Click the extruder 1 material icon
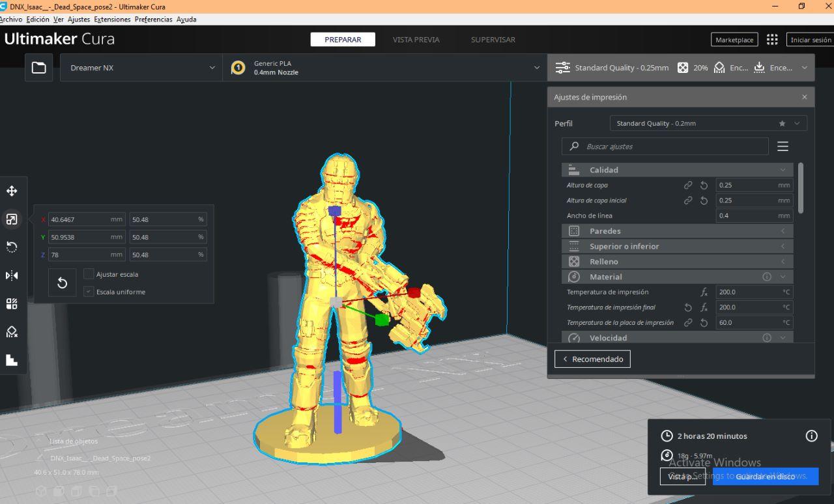This screenshot has height=504, width=834. (x=238, y=68)
